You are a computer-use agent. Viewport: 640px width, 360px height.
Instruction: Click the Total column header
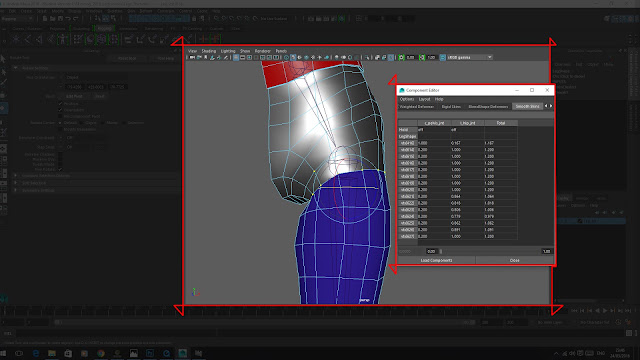click(x=501, y=123)
